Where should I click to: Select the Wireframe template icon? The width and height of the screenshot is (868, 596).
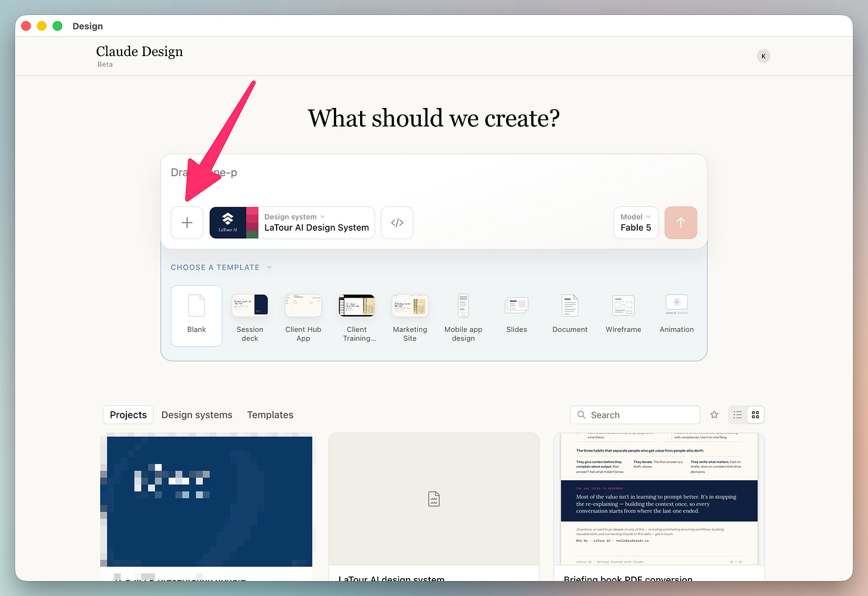coord(624,305)
